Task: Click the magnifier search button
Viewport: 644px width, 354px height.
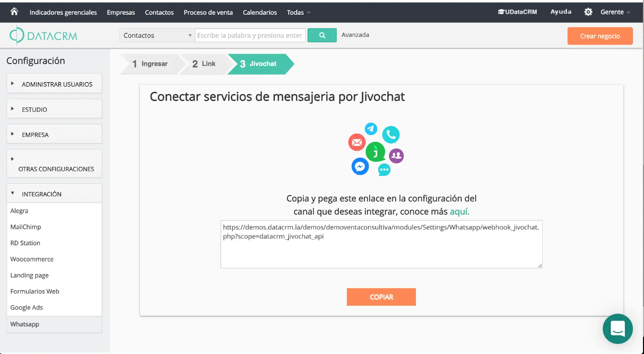Action: click(x=322, y=35)
